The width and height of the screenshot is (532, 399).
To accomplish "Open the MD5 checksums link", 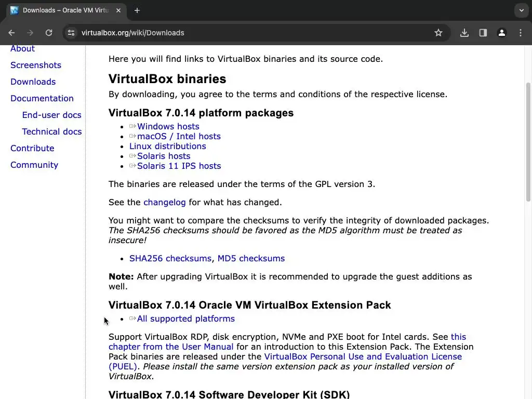I will (251, 259).
